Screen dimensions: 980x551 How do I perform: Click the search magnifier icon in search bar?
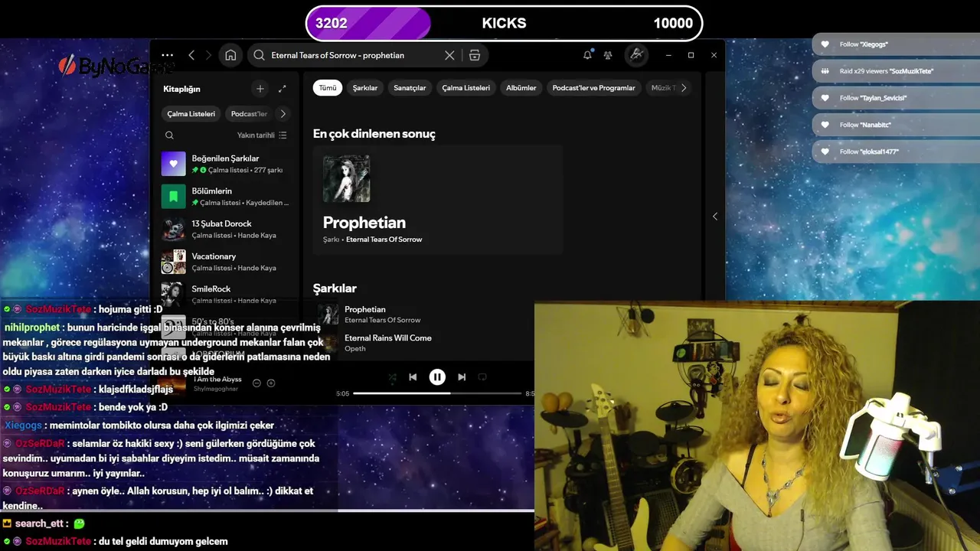[x=259, y=55]
